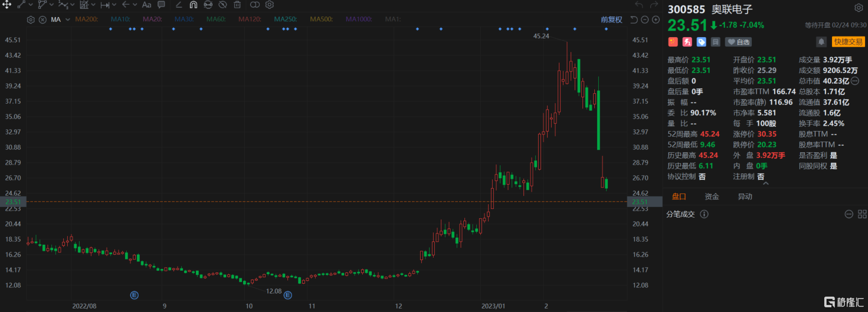
Task: Toggle the magnet snap mode
Action: coord(194,5)
